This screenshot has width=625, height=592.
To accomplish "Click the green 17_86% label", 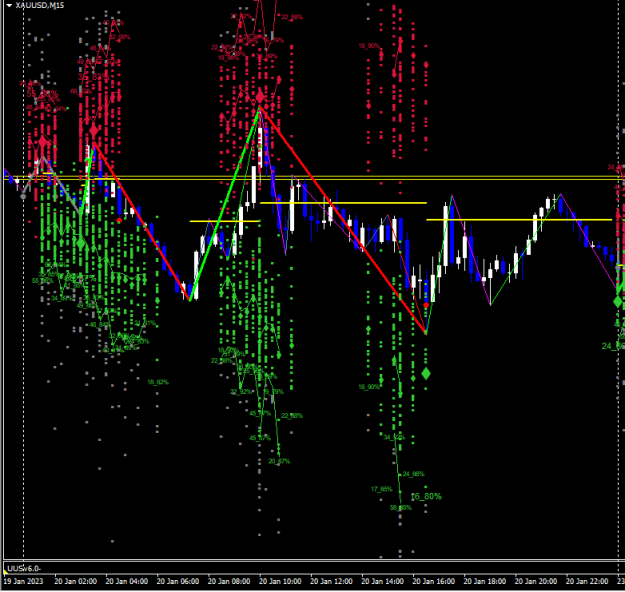I will [x=381, y=489].
